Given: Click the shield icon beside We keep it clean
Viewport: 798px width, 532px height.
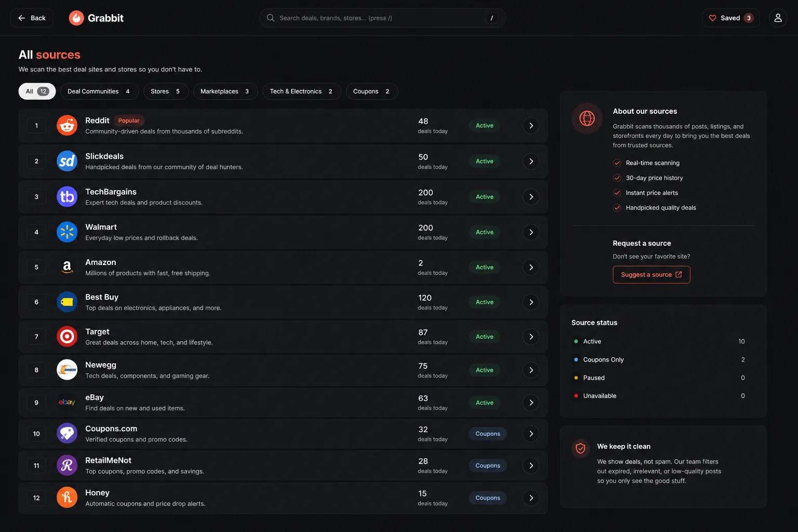Looking at the screenshot, I should tap(581, 448).
